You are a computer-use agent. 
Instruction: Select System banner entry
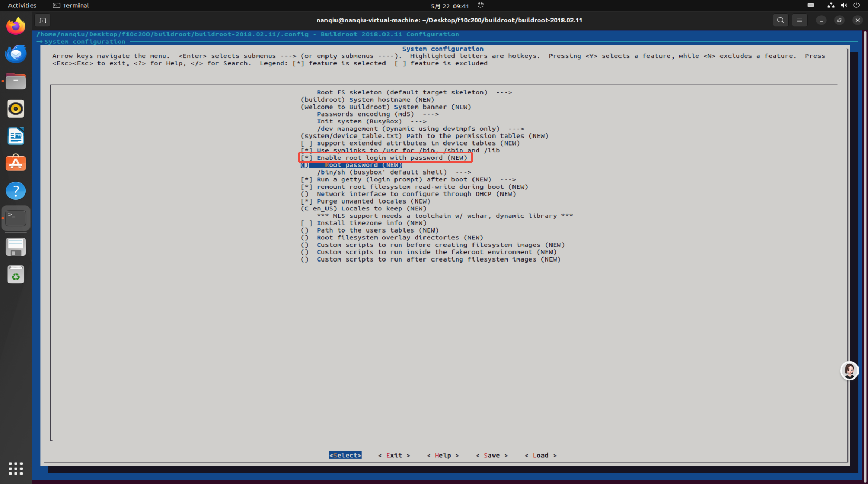386,107
